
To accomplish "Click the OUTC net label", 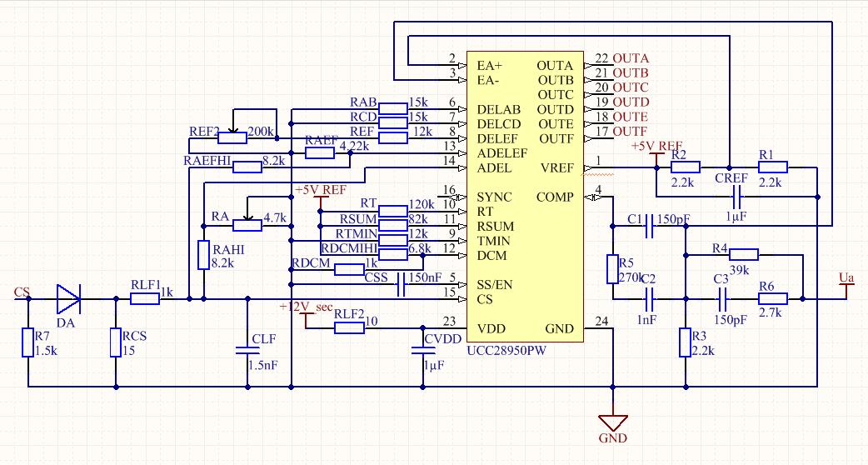I will tap(631, 87).
